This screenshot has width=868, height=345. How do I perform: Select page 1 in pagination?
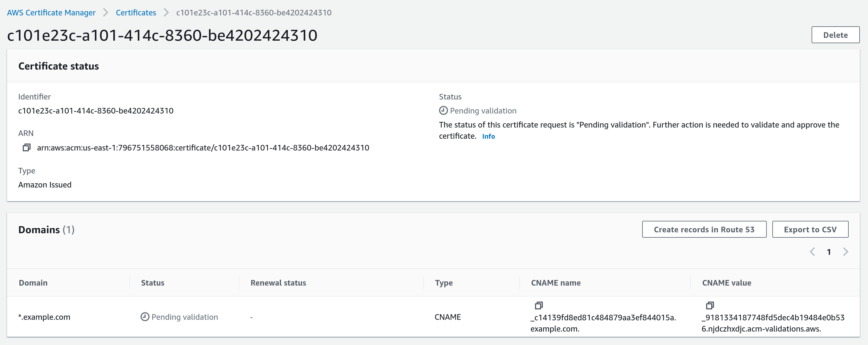[x=829, y=251]
